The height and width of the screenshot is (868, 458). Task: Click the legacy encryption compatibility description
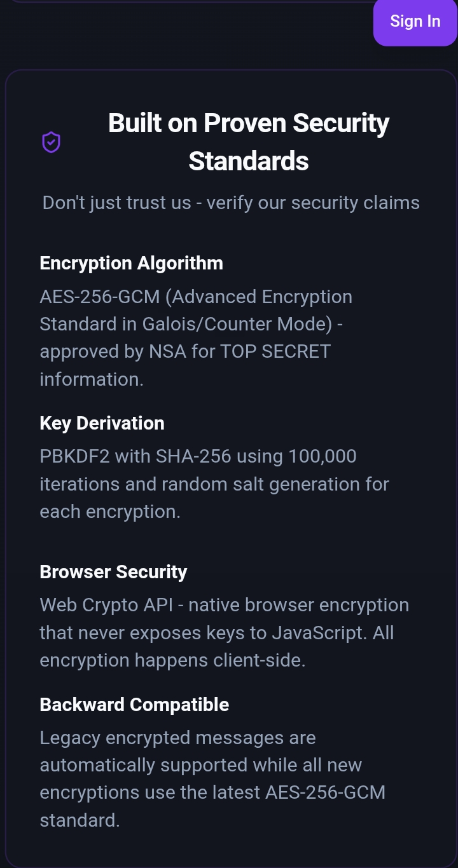point(213,778)
